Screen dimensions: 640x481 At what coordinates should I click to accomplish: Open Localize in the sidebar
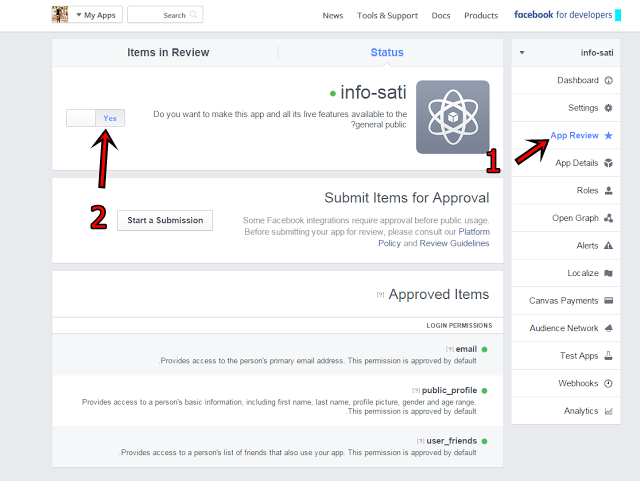coord(566,273)
